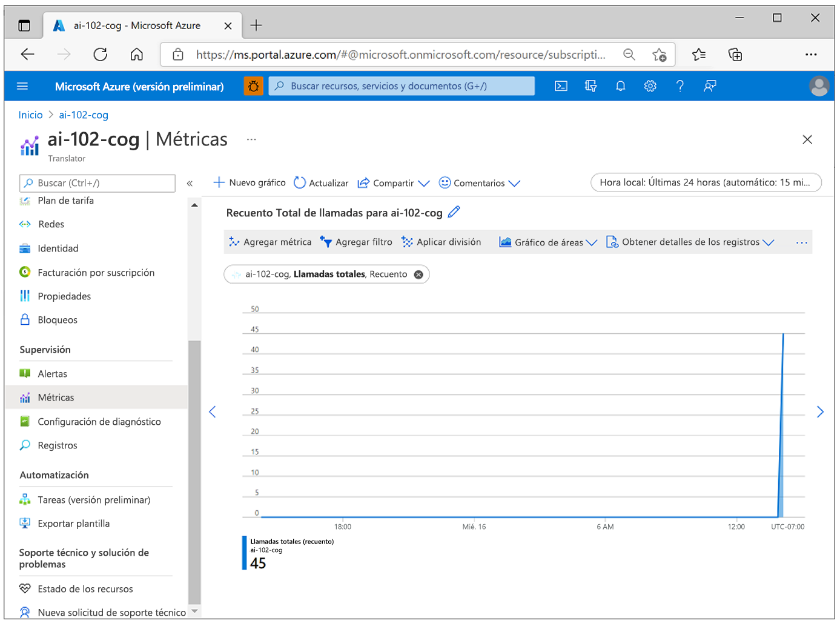840x626 pixels.
Task: Go back in the browser
Action: click(28, 55)
